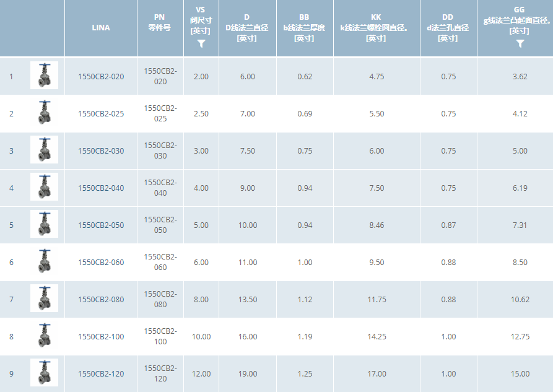
Task: Click flange thickness value 0.69
Action: pyautogui.click(x=305, y=113)
